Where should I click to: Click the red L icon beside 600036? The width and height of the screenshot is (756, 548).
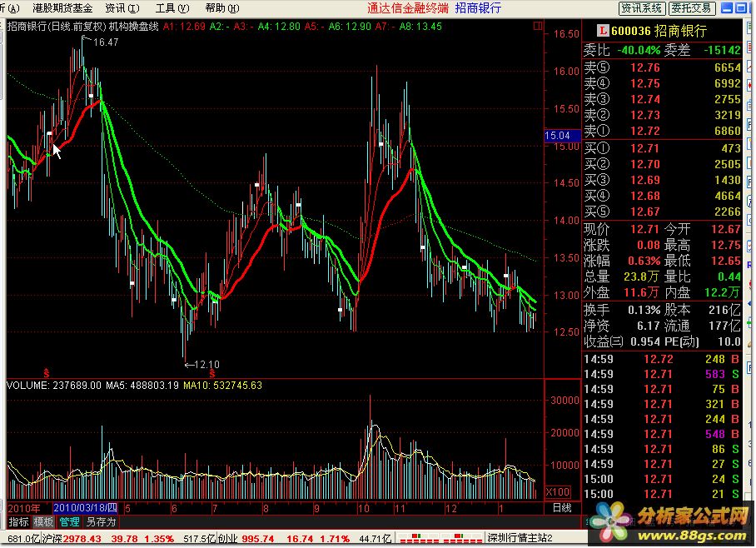tap(602, 31)
